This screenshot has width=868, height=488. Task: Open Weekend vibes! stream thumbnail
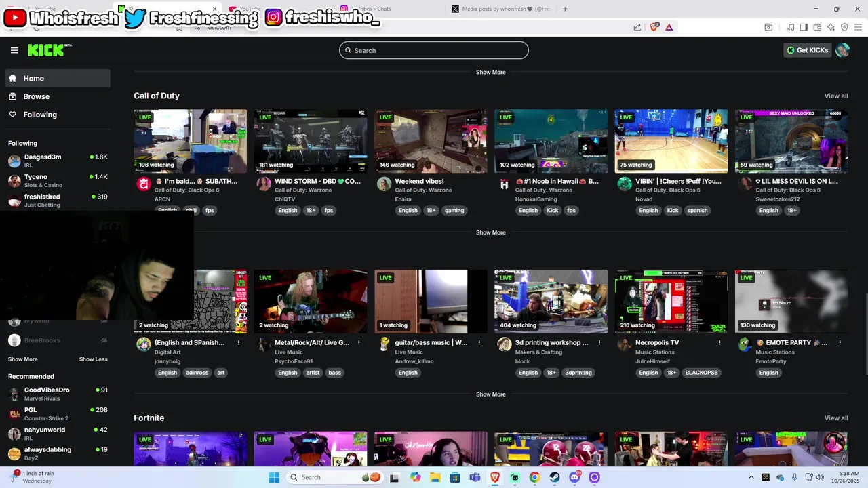[x=431, y=141]
